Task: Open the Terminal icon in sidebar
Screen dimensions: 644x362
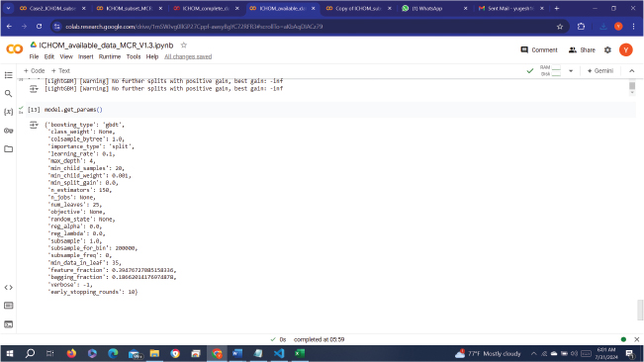Action: point(8,324)
